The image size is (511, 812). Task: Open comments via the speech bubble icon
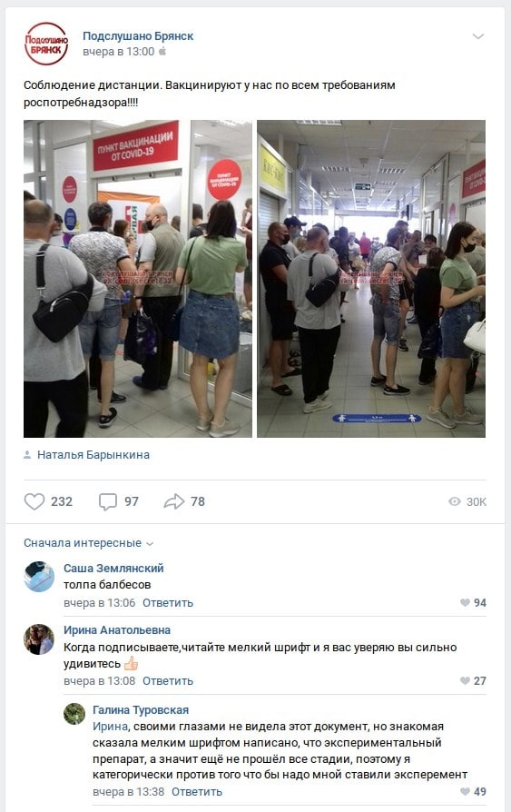(108, 501)
